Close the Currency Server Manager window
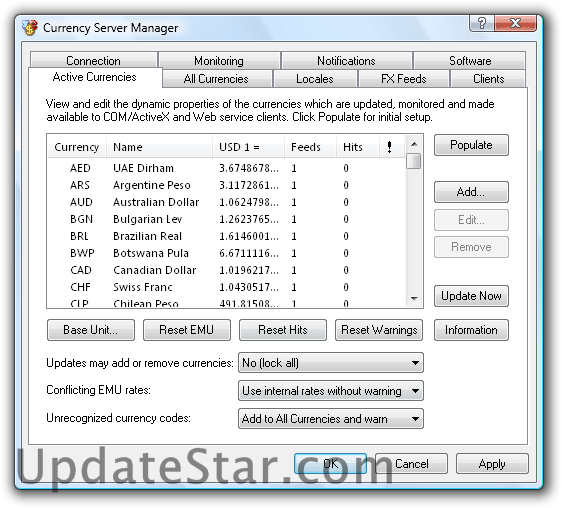562x508 pixels. point(515,23)
